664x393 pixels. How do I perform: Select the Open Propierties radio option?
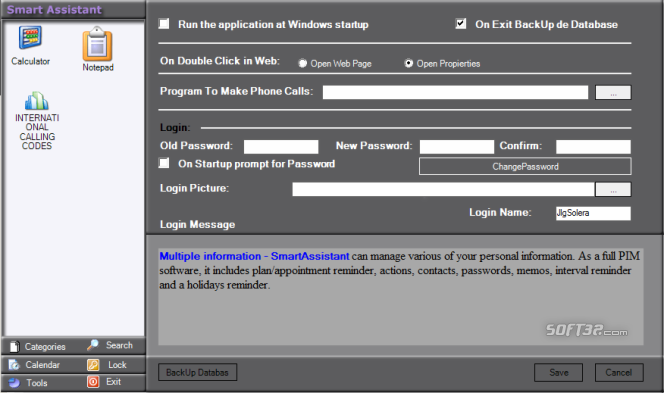tap(408, 64)
